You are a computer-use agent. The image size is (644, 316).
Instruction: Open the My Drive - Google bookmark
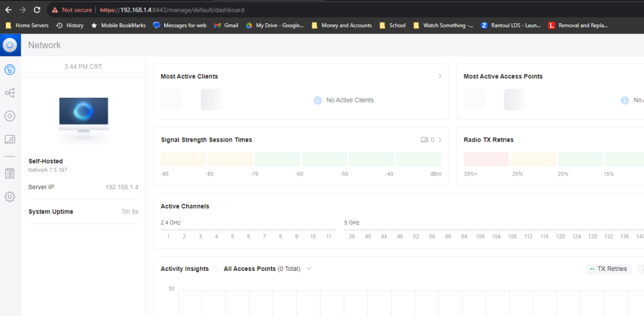[x=275, y=26]
